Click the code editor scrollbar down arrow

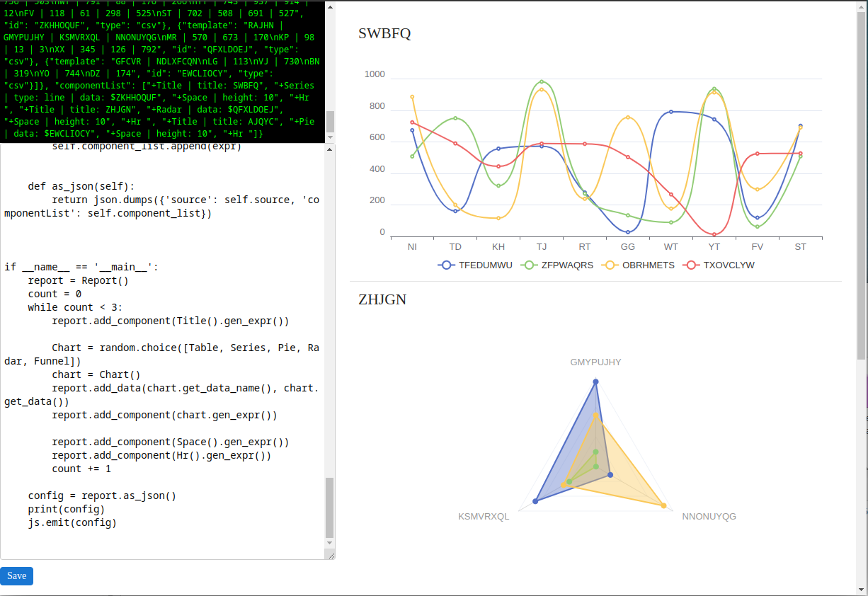pos(329,543)
